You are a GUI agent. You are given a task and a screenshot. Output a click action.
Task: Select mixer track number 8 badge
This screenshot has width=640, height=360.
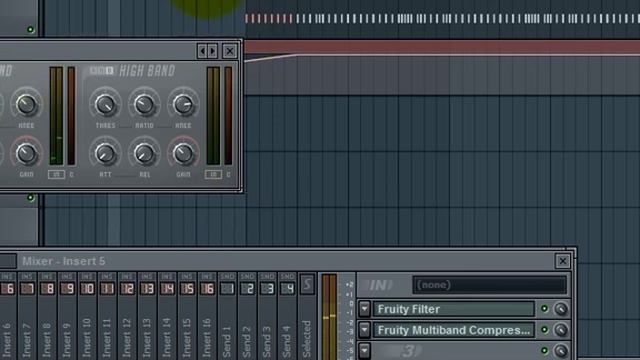(x=47, y=289)
